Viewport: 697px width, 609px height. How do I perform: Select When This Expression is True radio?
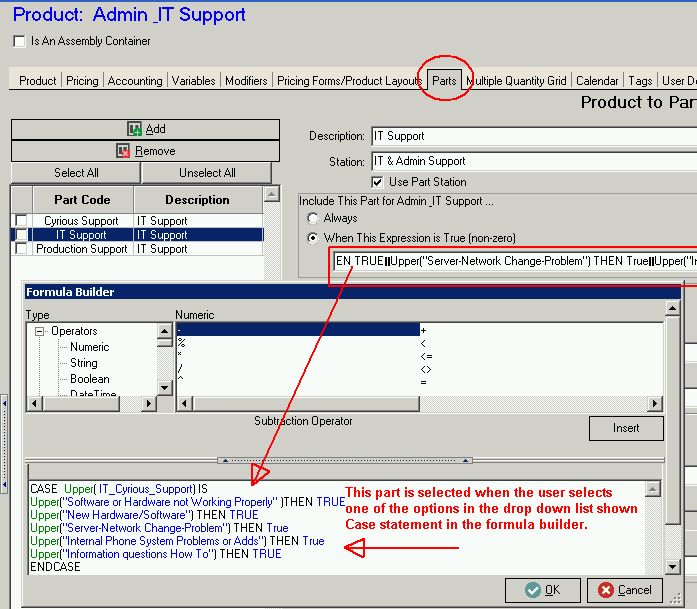(x=313, y=238)
